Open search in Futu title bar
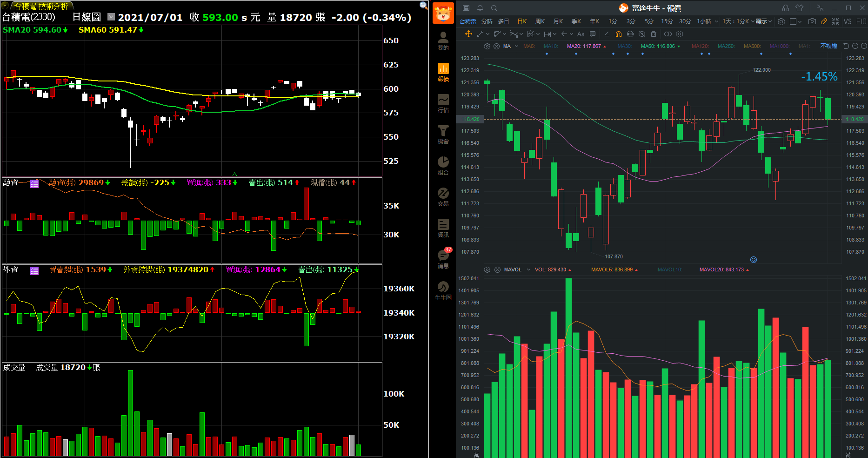 pos(494,8)
